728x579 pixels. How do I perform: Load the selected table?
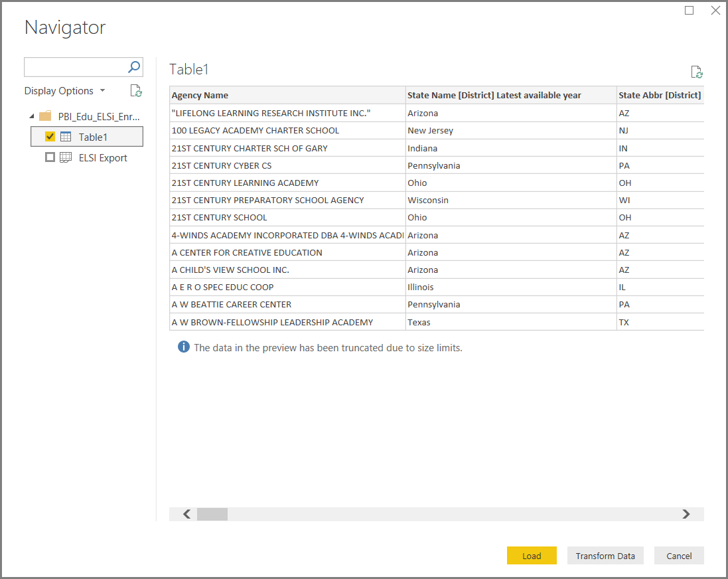point(532,556)
